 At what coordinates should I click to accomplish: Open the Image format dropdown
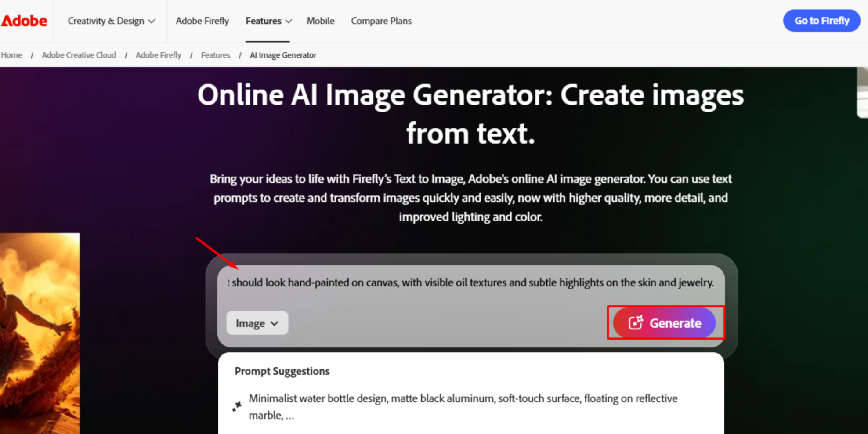(257, 322)
